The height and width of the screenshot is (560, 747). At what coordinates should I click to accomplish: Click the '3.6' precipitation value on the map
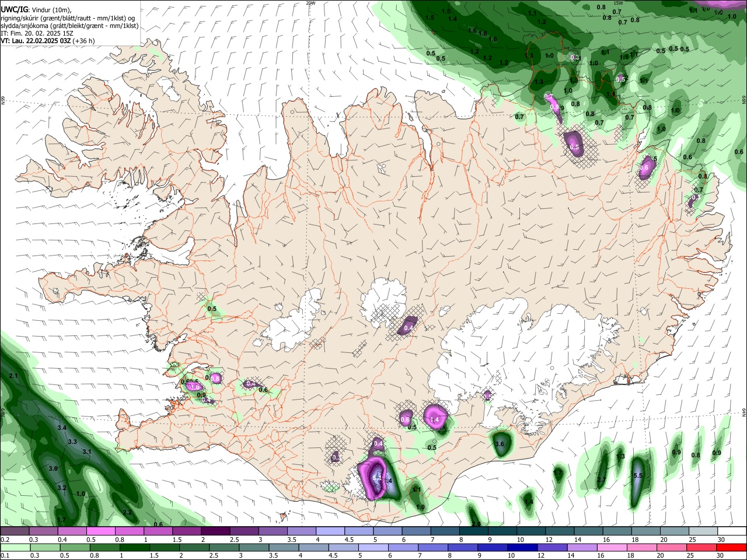[x=500, y=444]
